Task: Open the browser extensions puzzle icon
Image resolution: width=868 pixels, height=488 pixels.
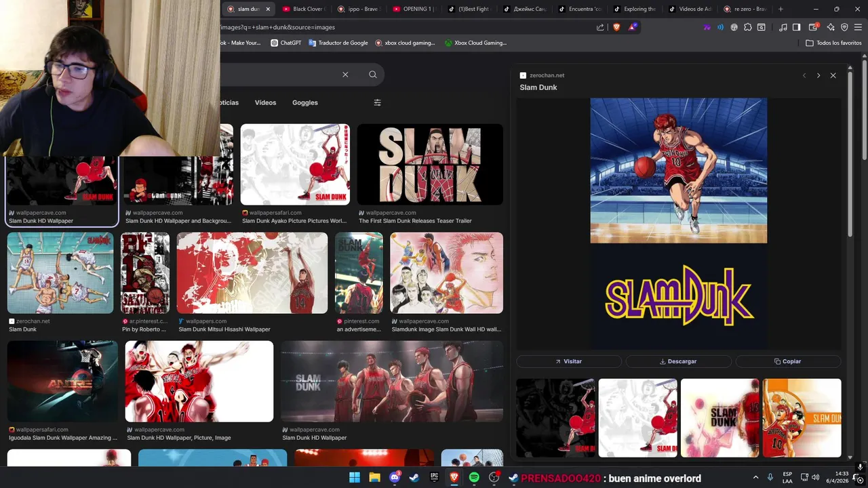Action: (748, 27)
